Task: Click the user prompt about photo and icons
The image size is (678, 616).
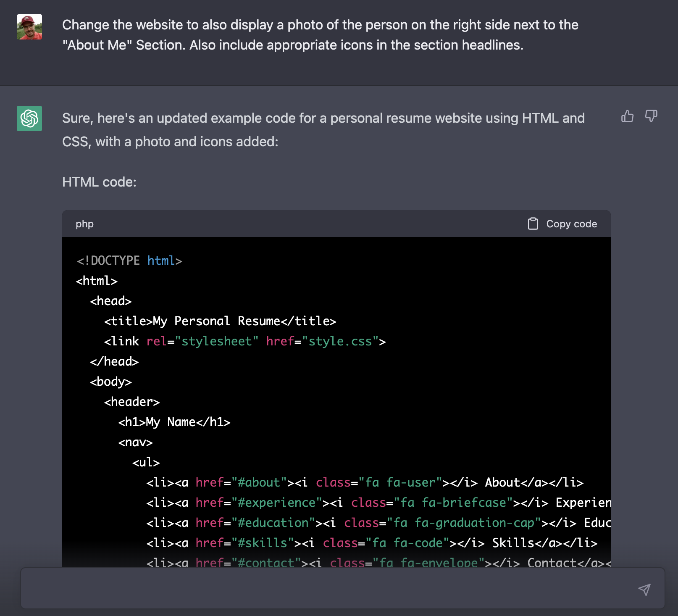Action: click(320, 35)
